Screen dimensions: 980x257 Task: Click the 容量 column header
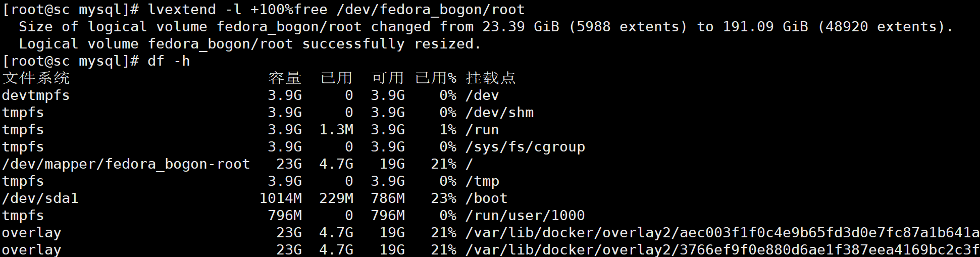pos(285,78)
